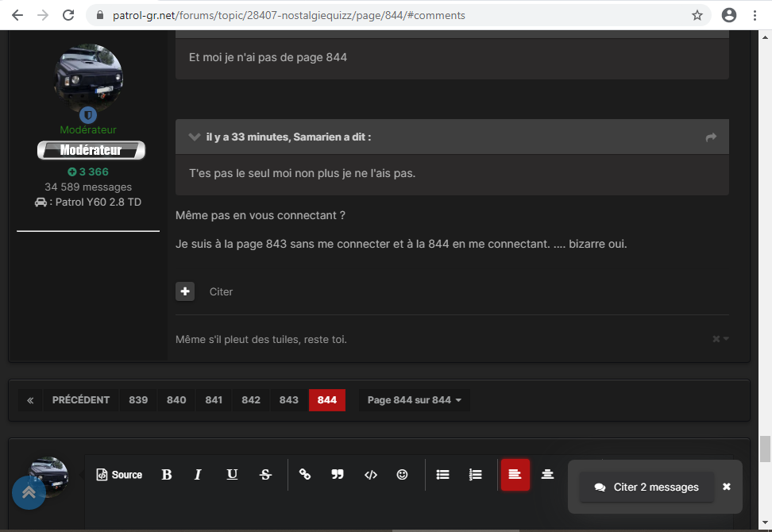Insert a quote block with quote icon

[x=338, y=474]
